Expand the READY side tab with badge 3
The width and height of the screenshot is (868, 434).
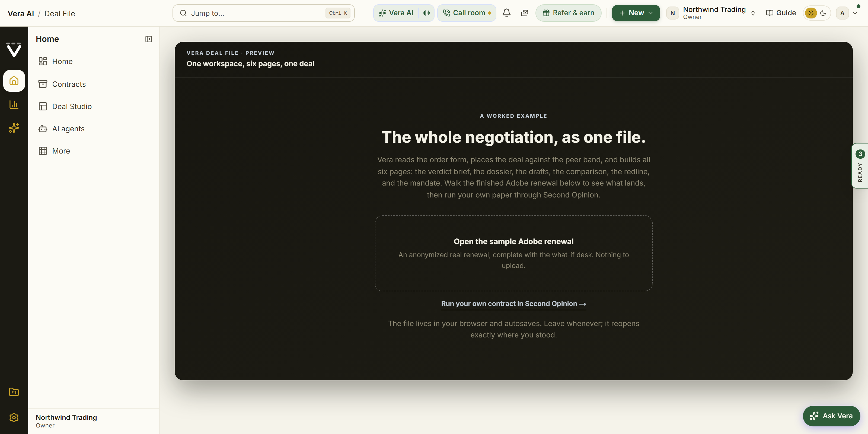click(x=860, y=166)
